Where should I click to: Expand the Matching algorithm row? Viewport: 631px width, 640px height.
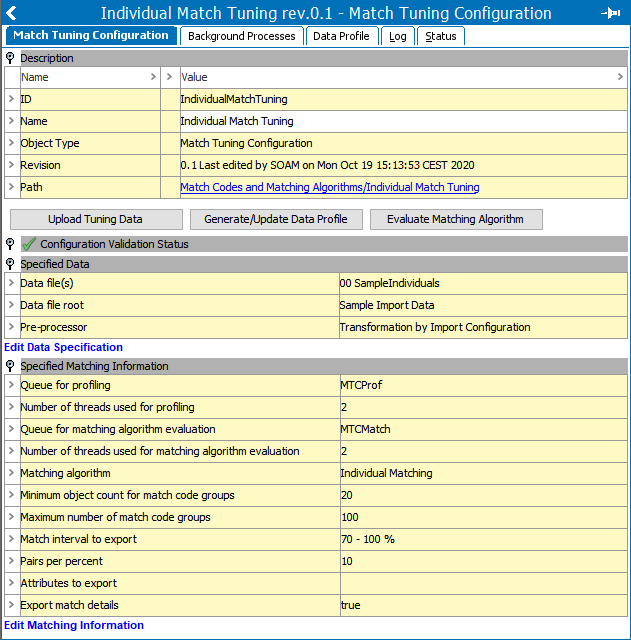(x=11, y=473)
